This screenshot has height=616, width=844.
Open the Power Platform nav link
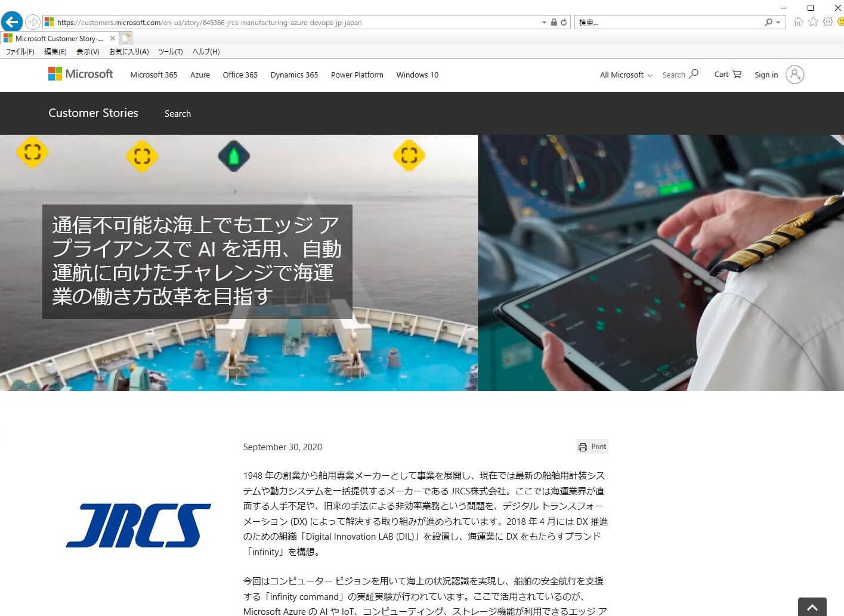357,75
